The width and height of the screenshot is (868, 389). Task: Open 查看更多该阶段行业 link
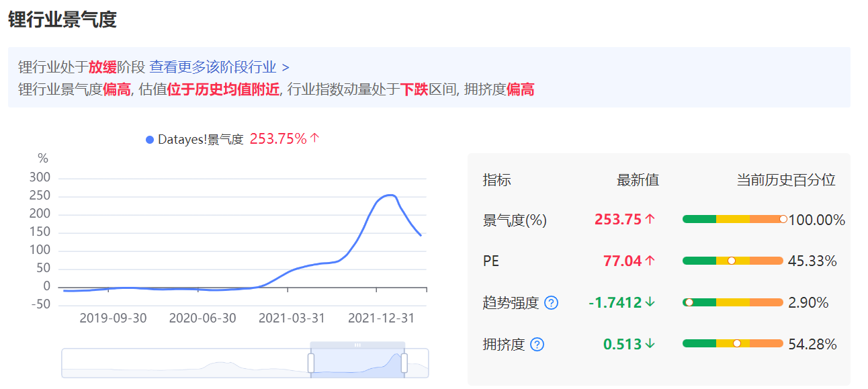(212, 67)
